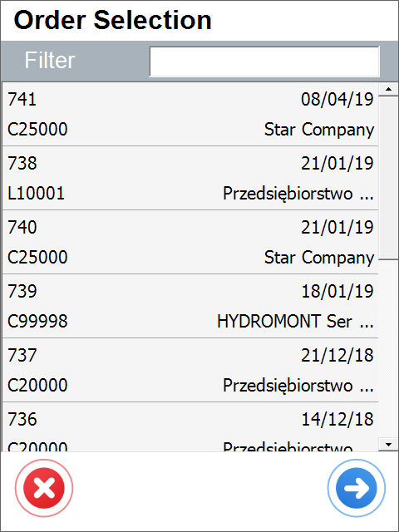The height and width of the screenshot is (532, 399).
Task: Click customer code C99998
Action: (x=37, y=322)
